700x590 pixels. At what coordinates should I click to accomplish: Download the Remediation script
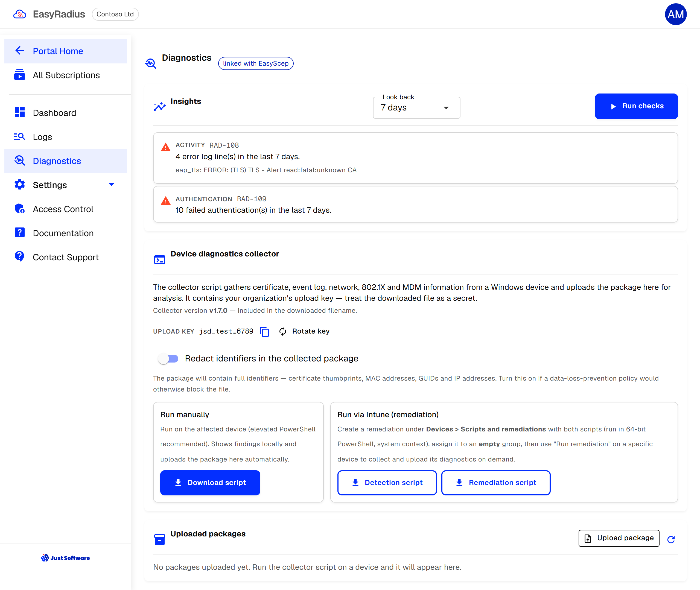(496, 483)
